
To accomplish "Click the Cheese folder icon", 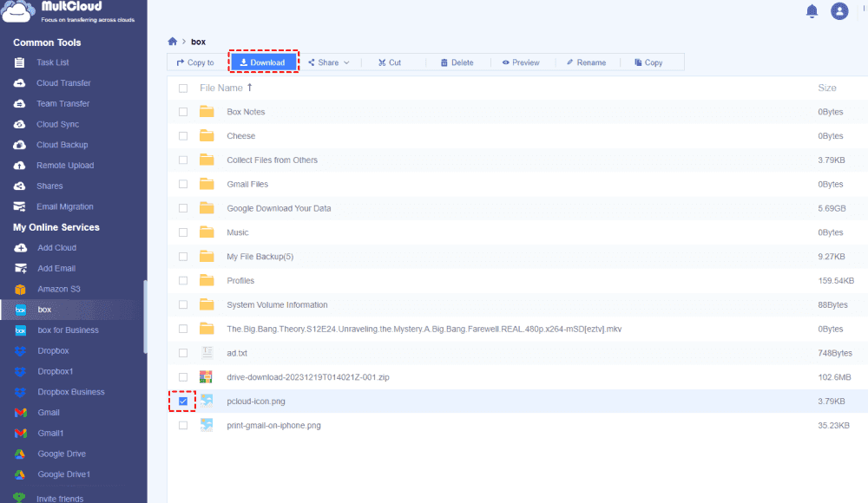I will [x=207, y=135].
